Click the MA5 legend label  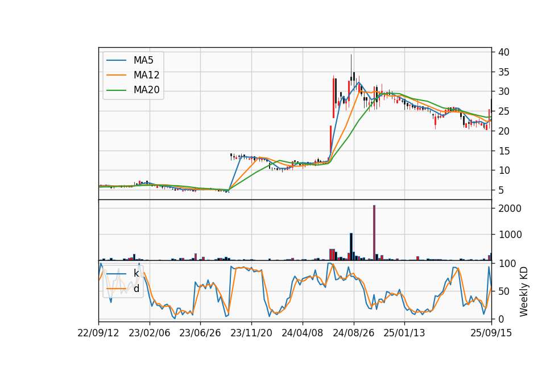point(143,60)
